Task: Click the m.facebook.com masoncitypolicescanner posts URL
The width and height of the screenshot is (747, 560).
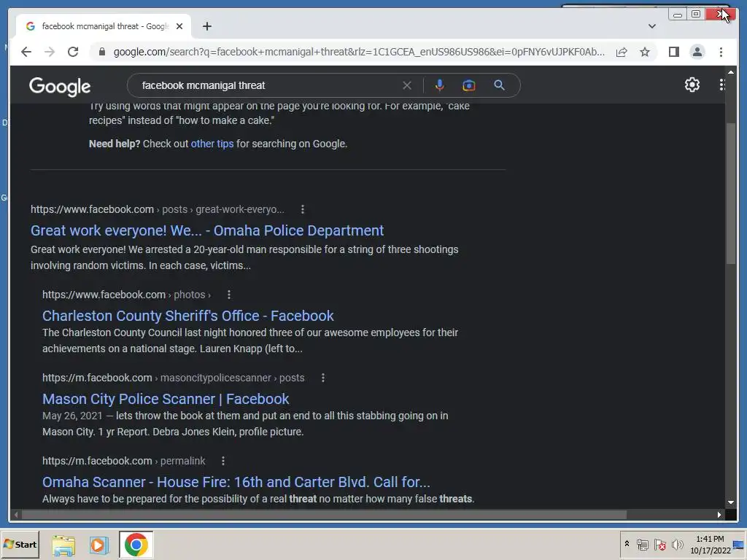Action: click(x=174, y=378)
